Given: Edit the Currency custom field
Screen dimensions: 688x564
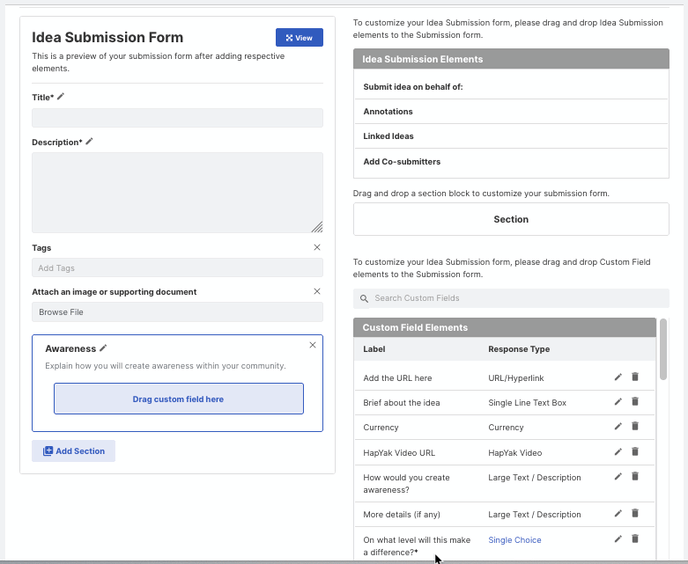Looking at the screenshot, I should tap(618, 426).
